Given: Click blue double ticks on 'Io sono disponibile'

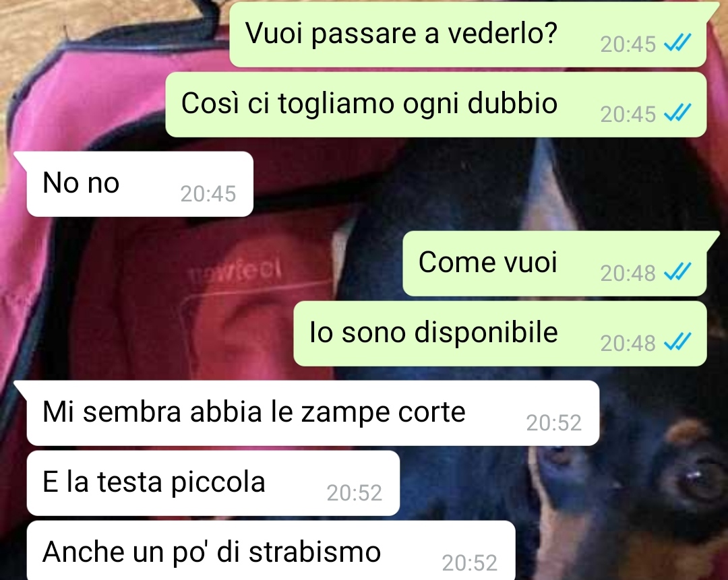Looking at the screenshot, I should pyautogui.click(x=678, y=342).
